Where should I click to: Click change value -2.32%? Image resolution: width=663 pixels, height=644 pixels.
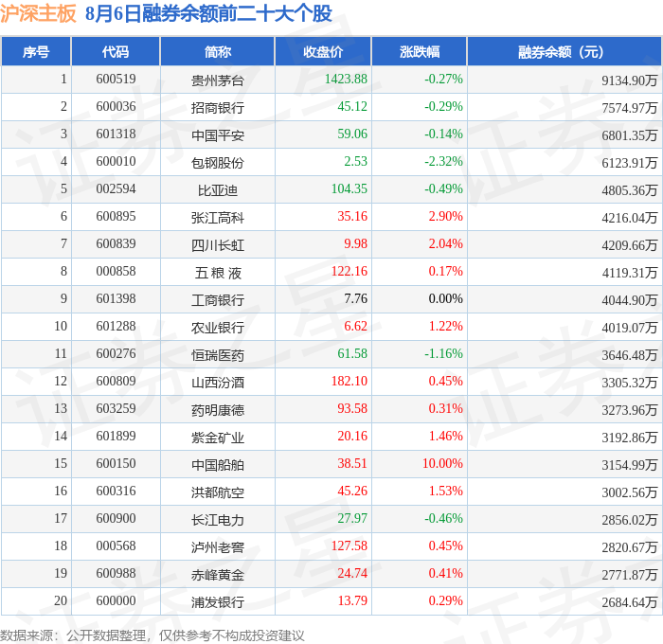point(443,162)
